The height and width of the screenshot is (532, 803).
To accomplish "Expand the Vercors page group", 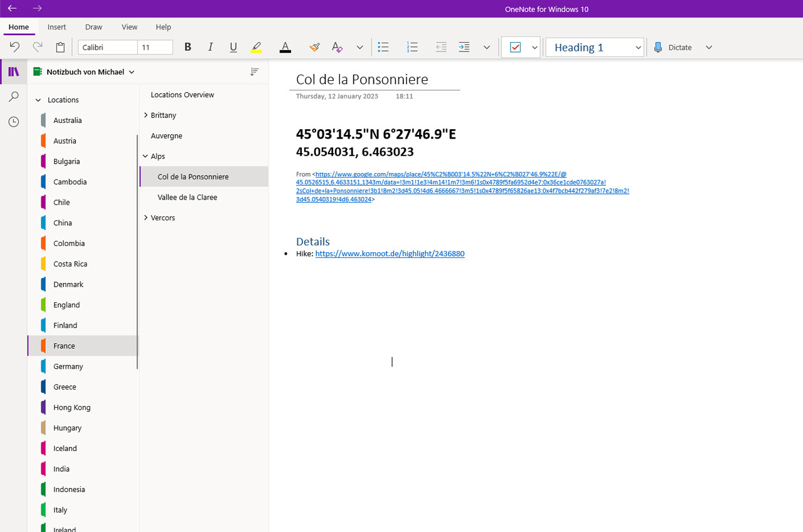I will click(146, 218).
